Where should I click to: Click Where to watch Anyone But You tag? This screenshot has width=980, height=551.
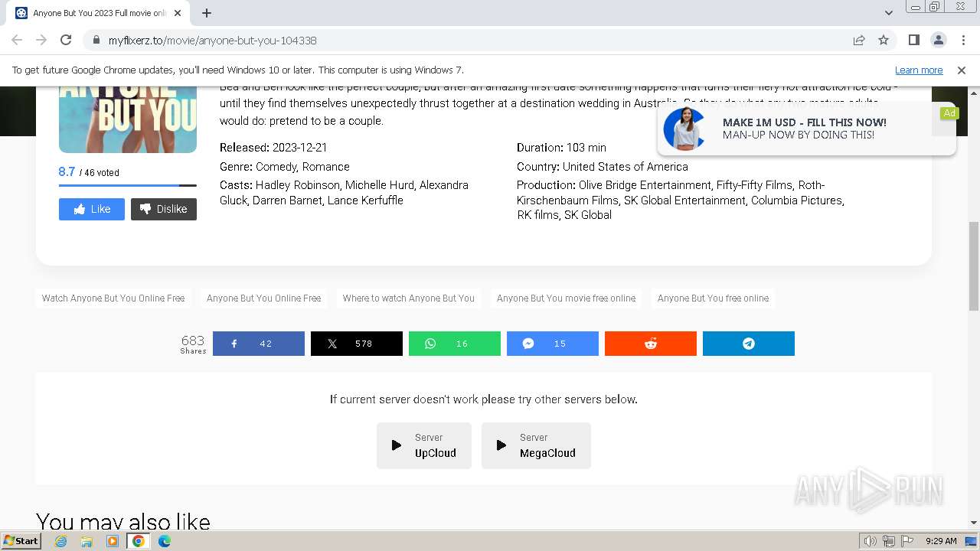coord(409,298)
